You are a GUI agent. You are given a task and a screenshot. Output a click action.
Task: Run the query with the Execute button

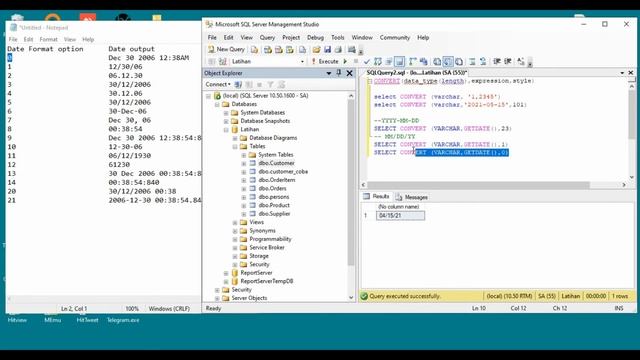326,61
